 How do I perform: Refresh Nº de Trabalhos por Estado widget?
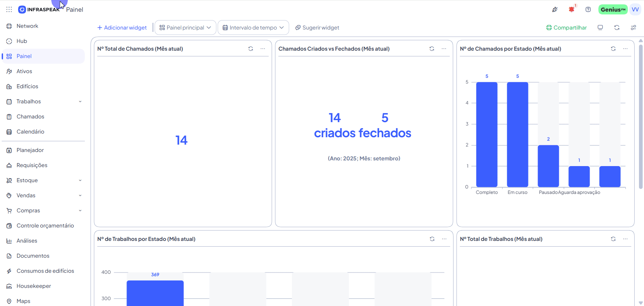coord(432,239)
